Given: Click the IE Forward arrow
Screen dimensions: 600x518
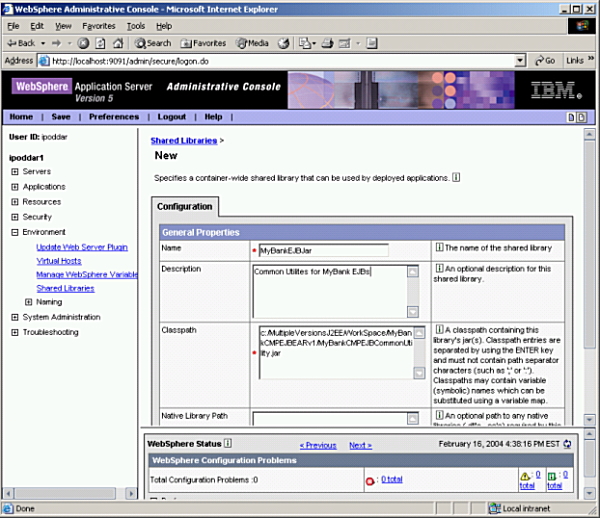Looking at the screenshot, I should pos(57,43).
